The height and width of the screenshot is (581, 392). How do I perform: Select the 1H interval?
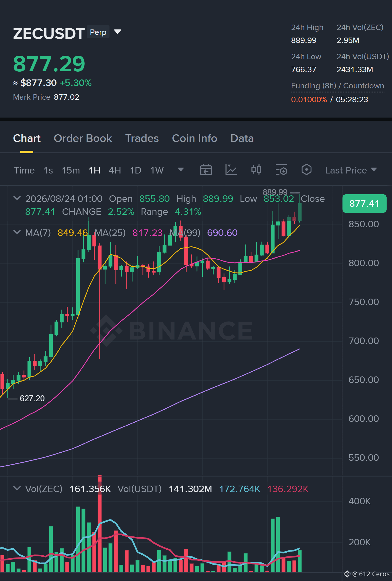pyautogui.click(x=95, y=170)
